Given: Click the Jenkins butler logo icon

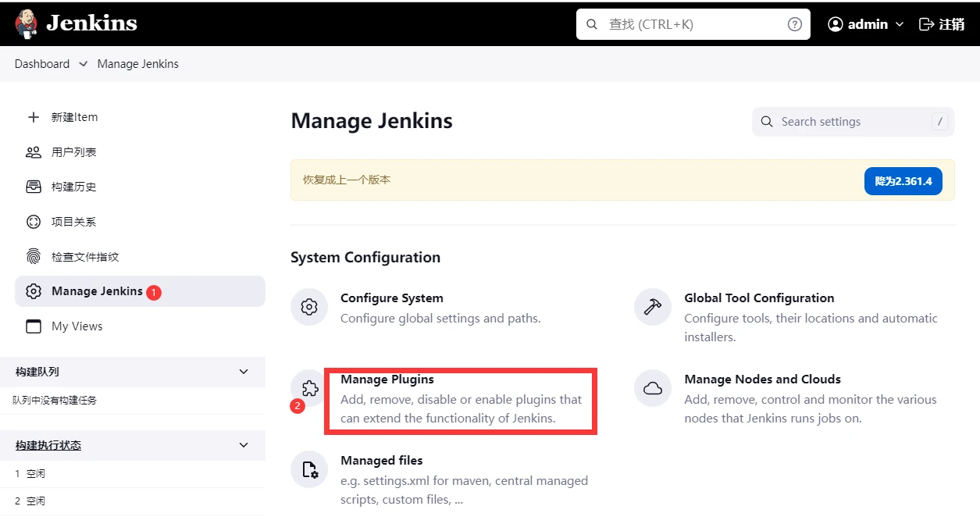Looking at the screenshot, I should (x=26, y=24).
